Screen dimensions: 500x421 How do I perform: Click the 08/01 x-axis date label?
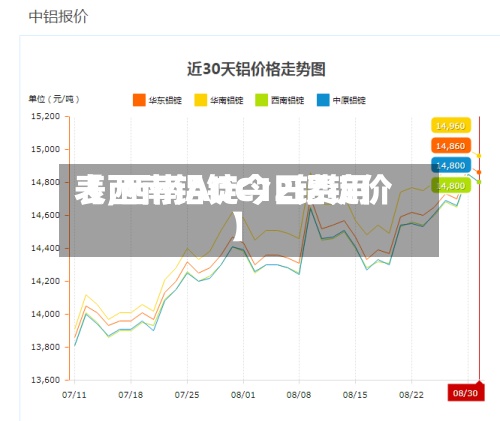(243, 395)
